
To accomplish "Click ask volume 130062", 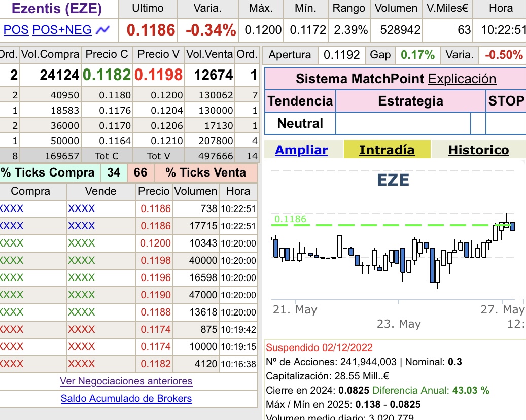I will [216, 95].
